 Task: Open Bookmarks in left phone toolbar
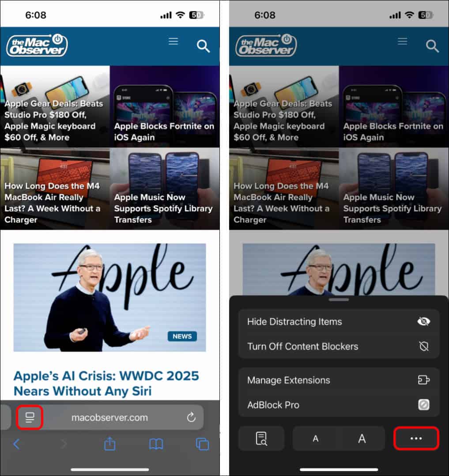point(156,444)
